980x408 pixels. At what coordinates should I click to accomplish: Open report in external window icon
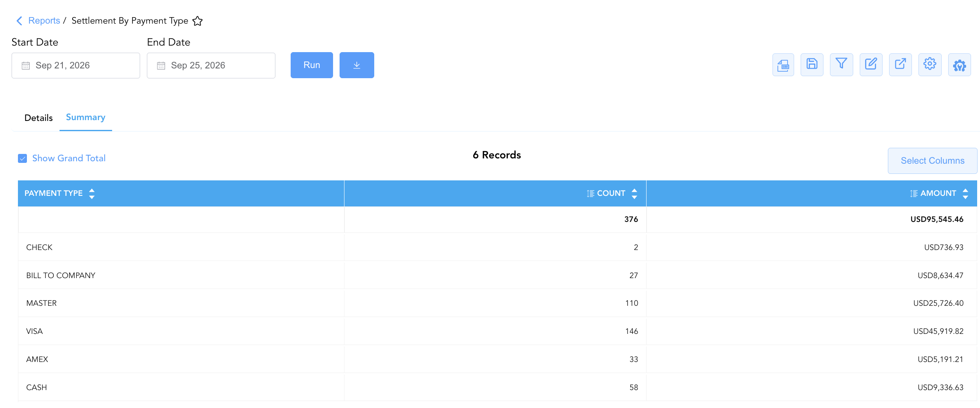click(901, 65)
